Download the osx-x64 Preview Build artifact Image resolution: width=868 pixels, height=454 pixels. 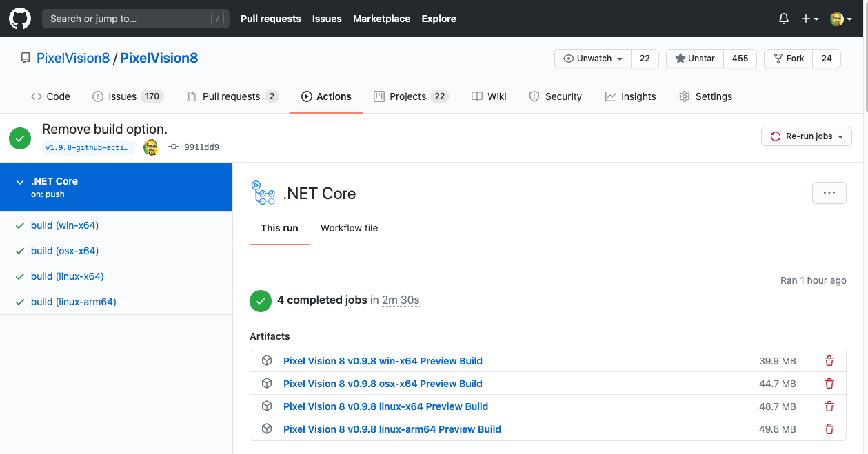pos(383,384)
